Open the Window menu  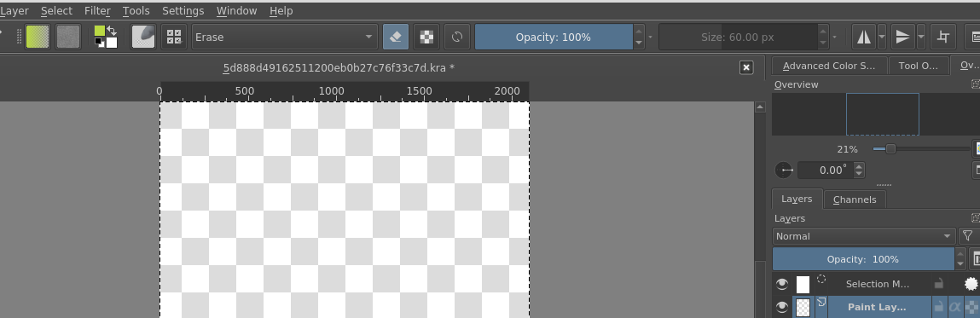(237, 10)
